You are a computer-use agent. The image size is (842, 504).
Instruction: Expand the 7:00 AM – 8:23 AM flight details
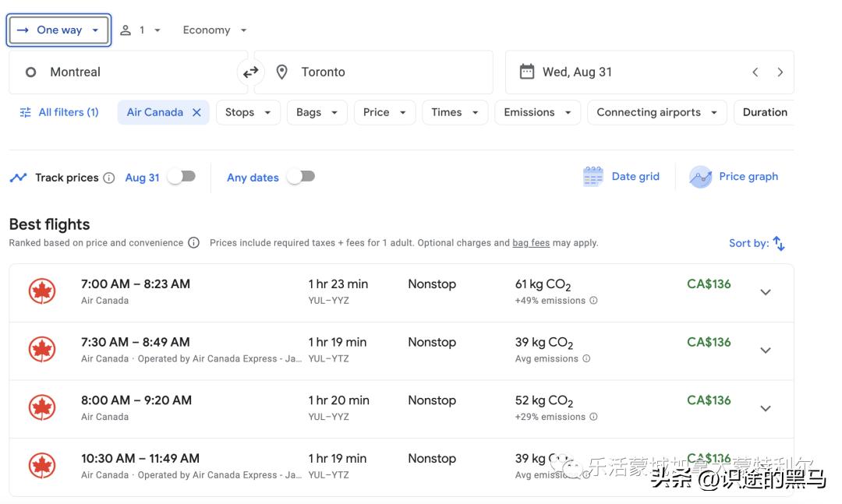(766, 292)
